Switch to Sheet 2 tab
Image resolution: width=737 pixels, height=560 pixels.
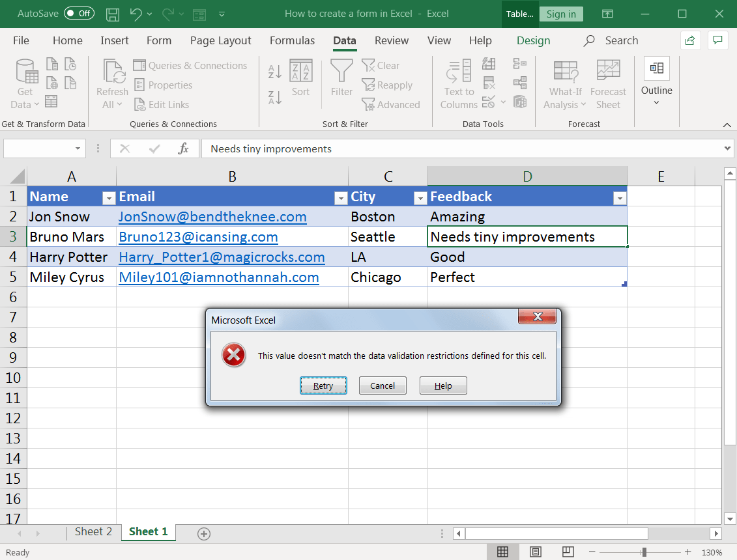(x=93, y=532)
